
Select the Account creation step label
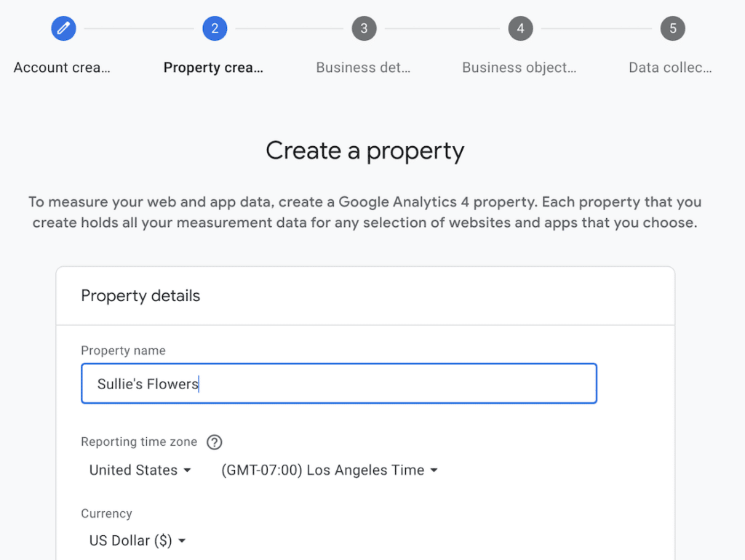click(62, 67)
